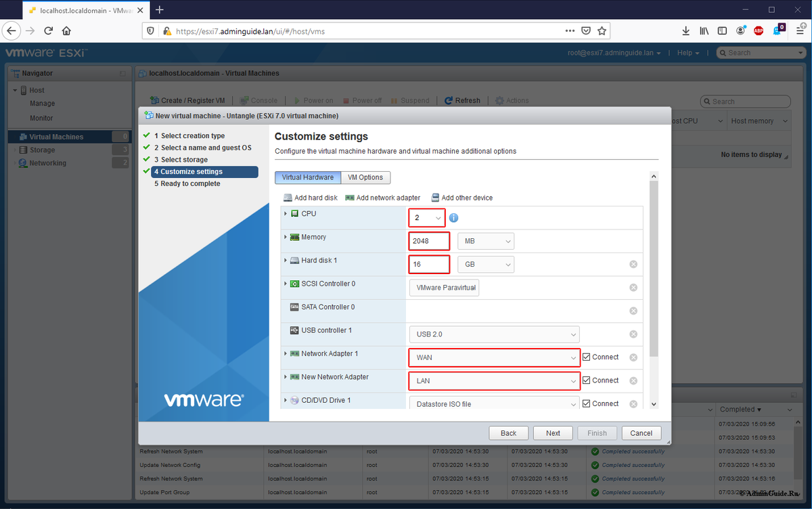Click the Host memory column header
The width and height of the screenshot is (812, 509).
tap(759, 121)
